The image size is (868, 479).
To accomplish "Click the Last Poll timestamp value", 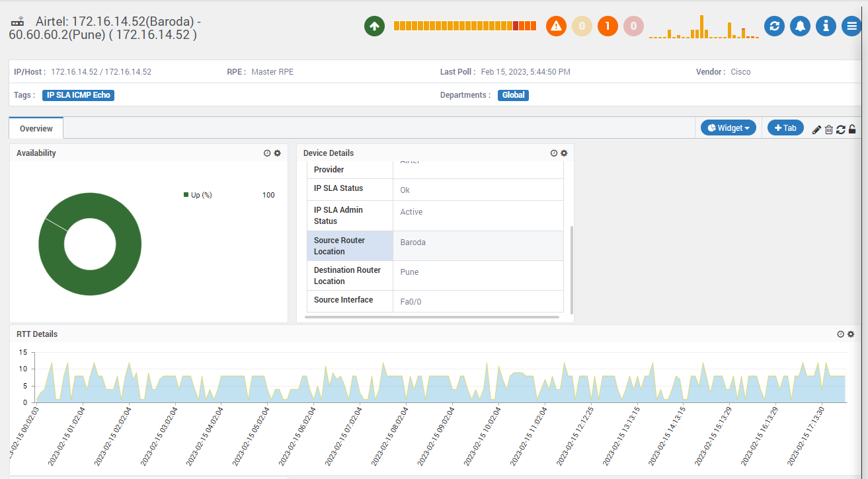I will tap(526, 72).
